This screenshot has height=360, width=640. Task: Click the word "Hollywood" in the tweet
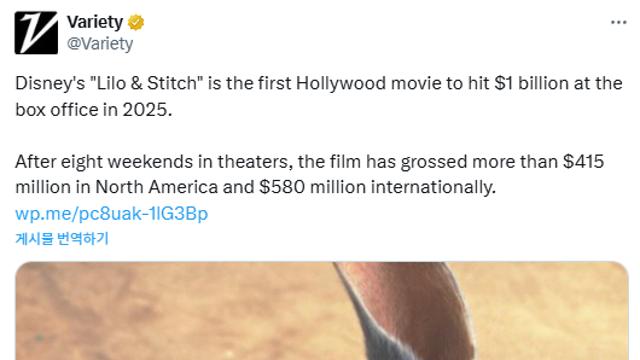coord(341,83)
